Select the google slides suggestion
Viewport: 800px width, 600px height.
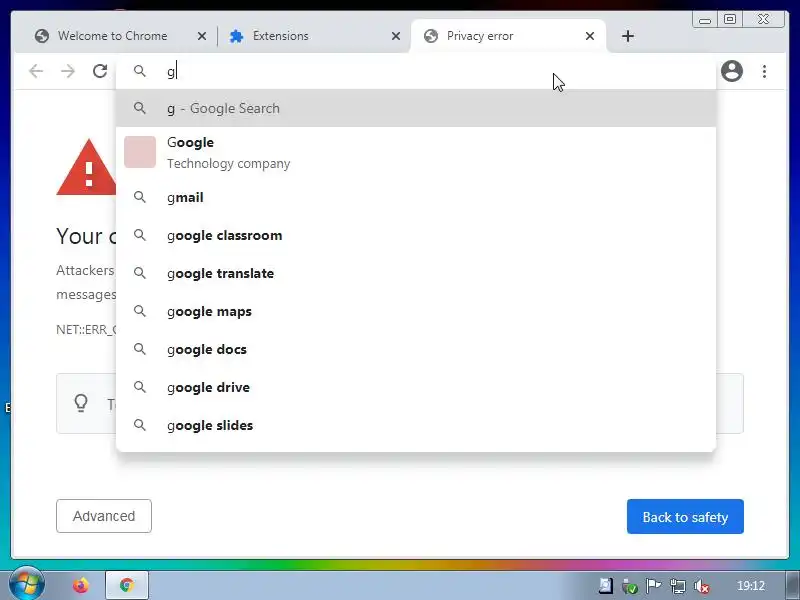416,426
